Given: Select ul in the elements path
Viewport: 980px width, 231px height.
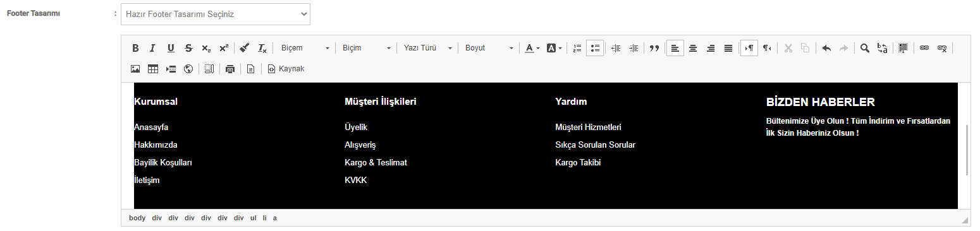Looking at the screenshot, I should pyautogui.click(x=253, y=218).
